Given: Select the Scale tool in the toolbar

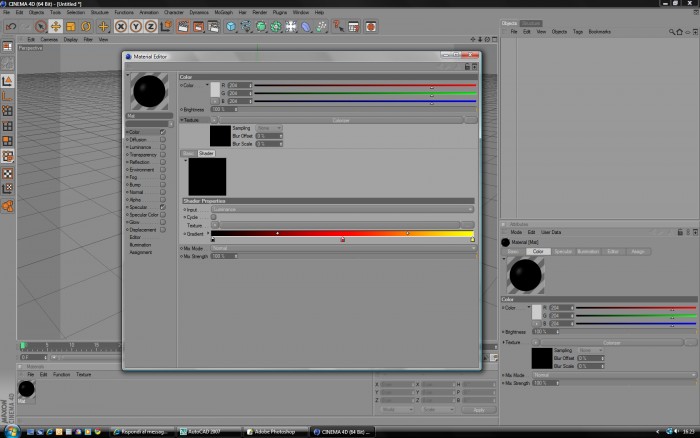Looking at the screenshot, I should (x=71, y=27).
